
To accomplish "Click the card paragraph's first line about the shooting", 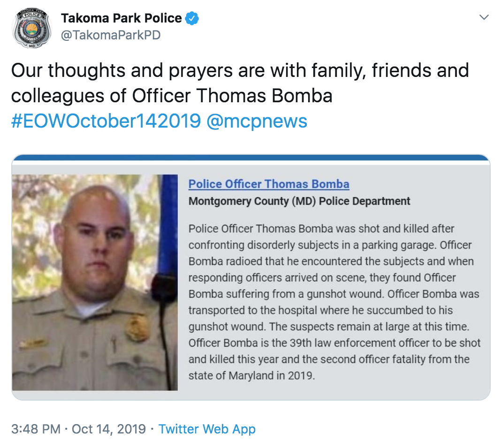I will point(321,229).
